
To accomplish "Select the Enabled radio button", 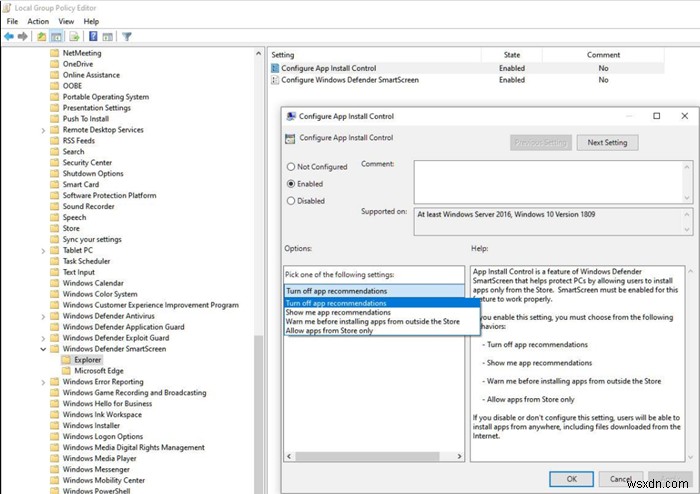I will (x=291, y=183).
